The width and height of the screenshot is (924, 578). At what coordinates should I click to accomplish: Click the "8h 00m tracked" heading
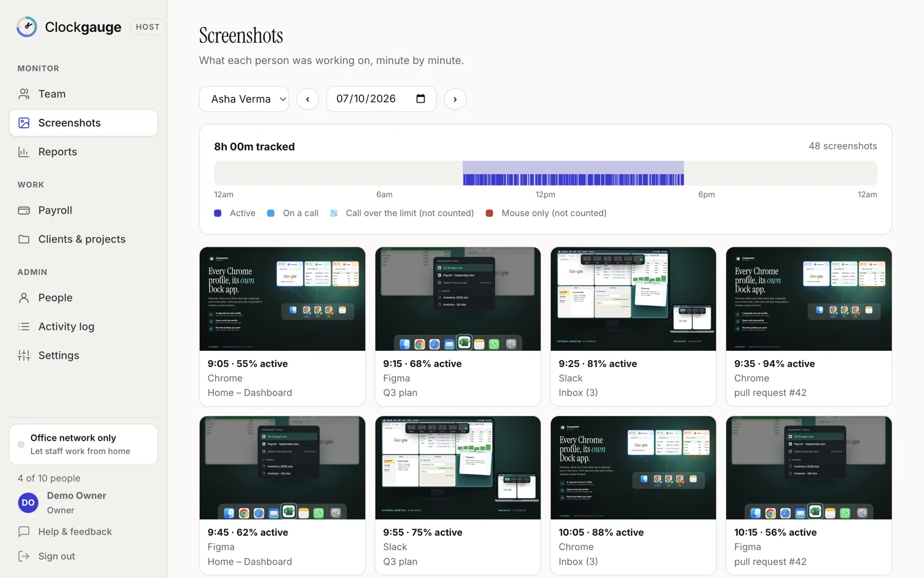click(x=254, y=146)
